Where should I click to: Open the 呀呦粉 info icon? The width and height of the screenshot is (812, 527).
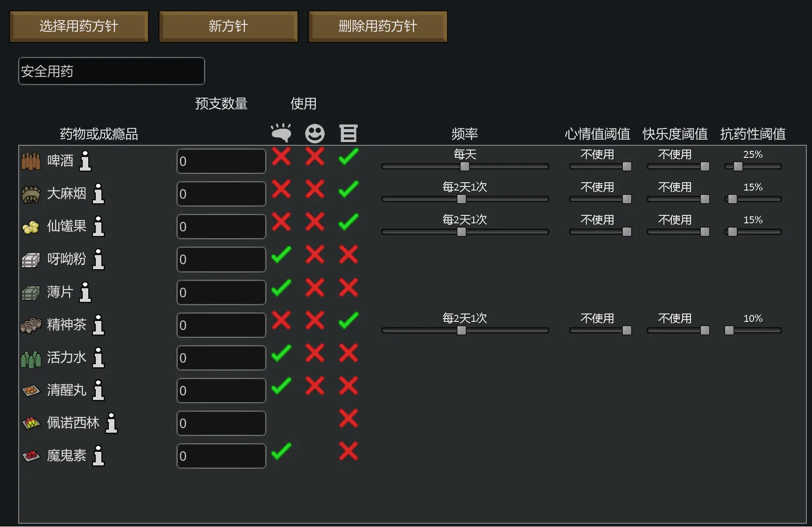98,259
